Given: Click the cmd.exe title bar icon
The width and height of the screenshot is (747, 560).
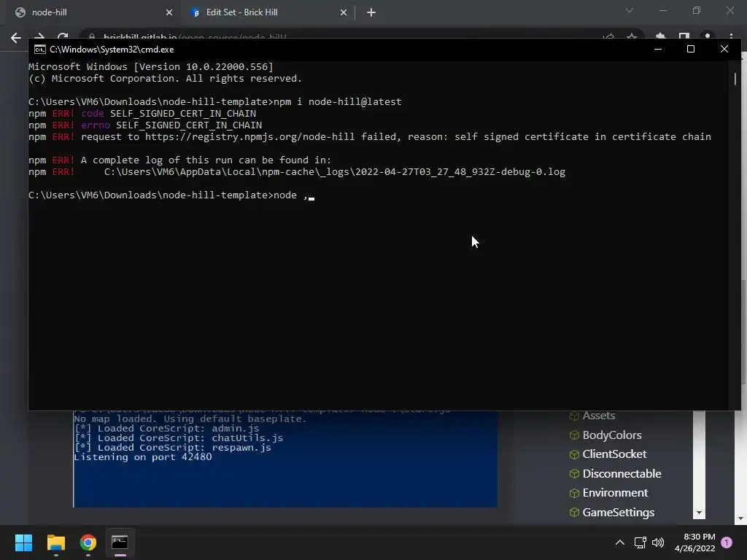Looking at the screenshot, I should [x=40, y=50].
